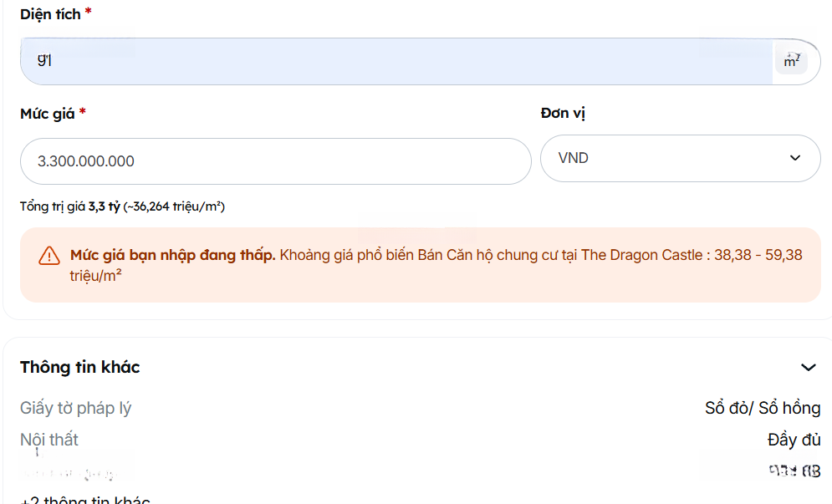The image size is (832, 504).
Task: Click the +2 thông tin khác link
Action: (84, 501)
